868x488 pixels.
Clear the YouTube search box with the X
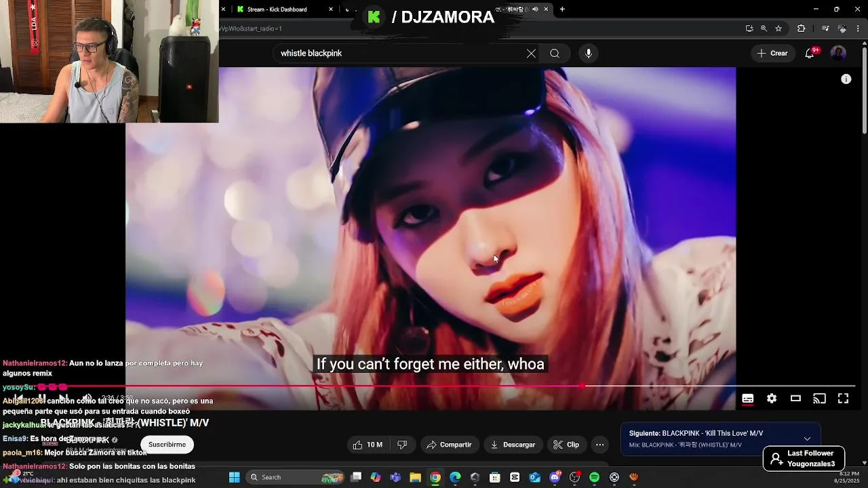tap(531, 54)
